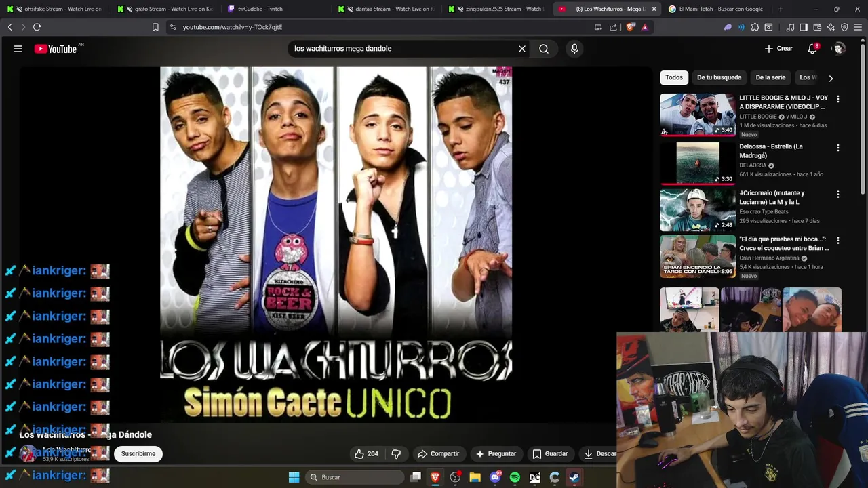Click the Brave Shields lion icon
The image size is (868, 488).
coord(631,27)
